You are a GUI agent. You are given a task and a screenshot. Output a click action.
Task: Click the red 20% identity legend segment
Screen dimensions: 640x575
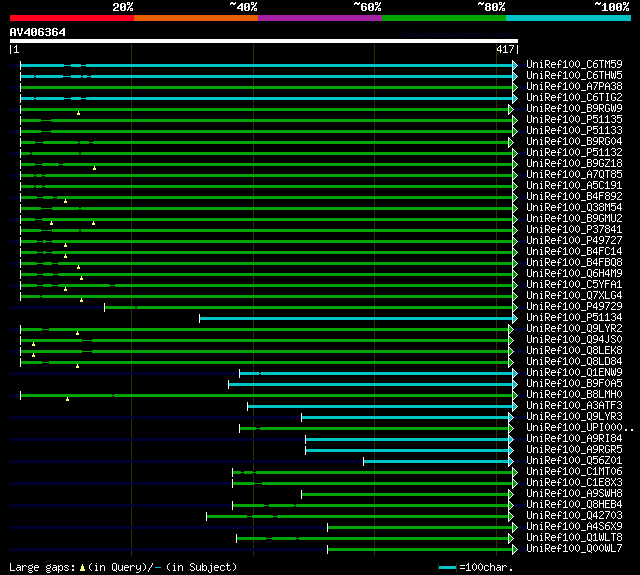72,18
